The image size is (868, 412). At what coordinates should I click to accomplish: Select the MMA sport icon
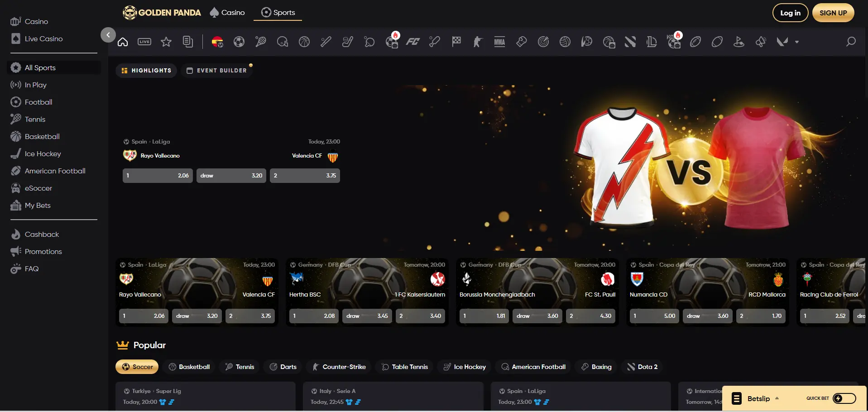[x=499, y=42]
